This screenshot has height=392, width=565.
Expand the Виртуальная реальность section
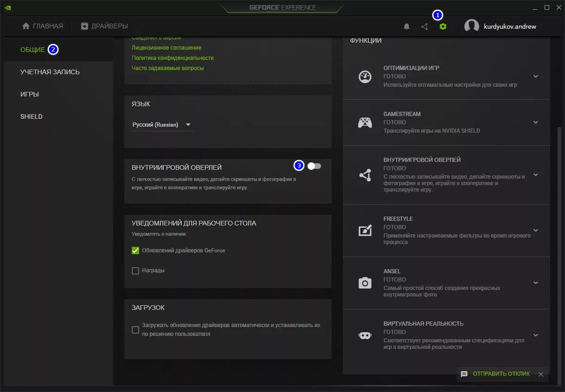click(x=536, y=335)
